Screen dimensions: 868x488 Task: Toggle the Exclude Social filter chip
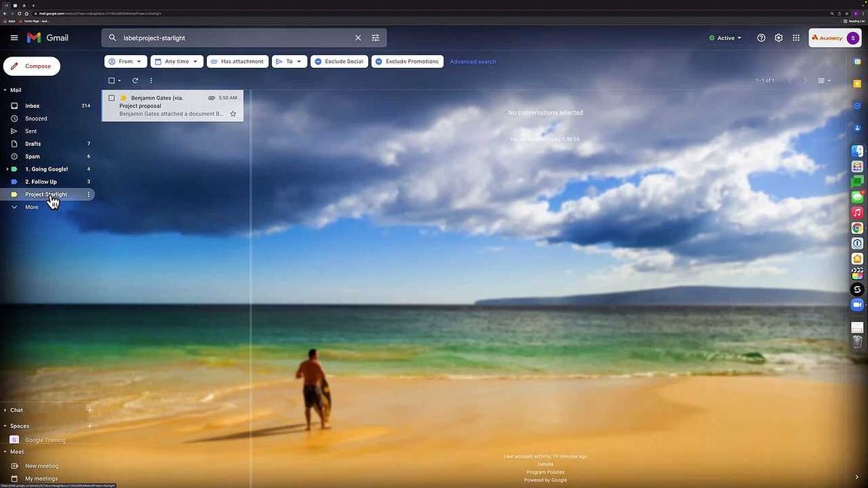click(339, 61)
